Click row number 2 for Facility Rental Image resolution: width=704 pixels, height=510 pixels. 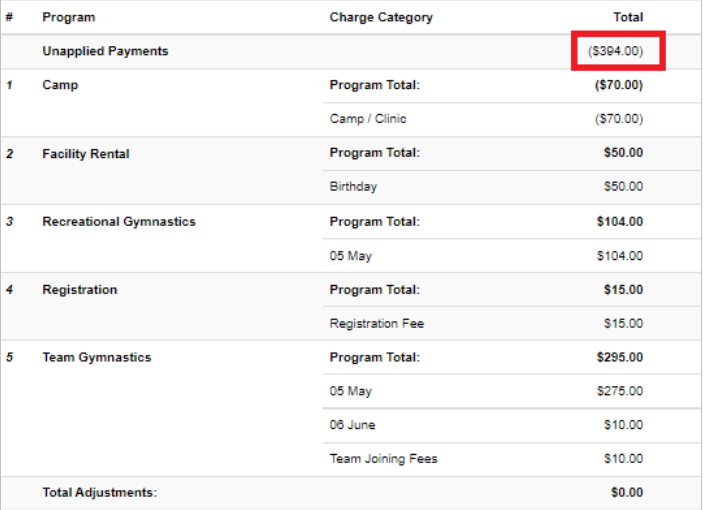(x=9, y=154)
